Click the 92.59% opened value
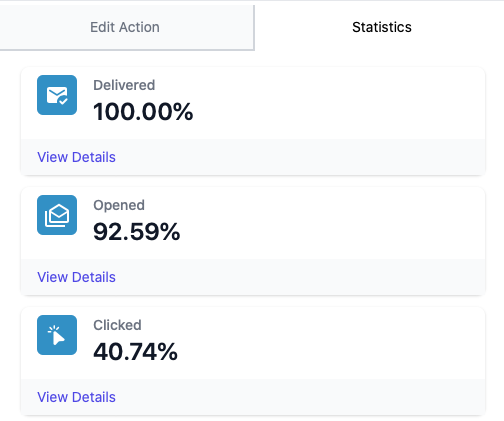The width and height of the screenshot is (504, 421). (137, 231)
